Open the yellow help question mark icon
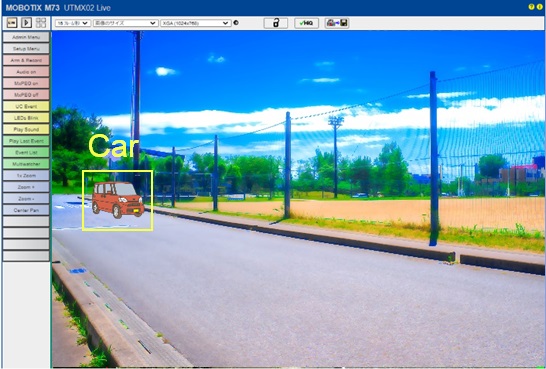The height and width of the screenshot is (369, 546). pos(531,7)
